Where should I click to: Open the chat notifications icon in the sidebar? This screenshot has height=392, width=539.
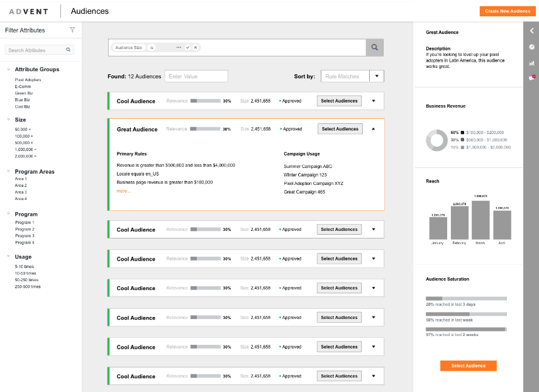(531, 77)
